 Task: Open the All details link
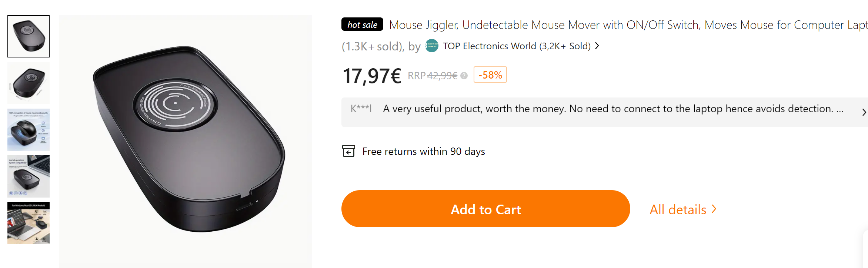tap(683, 209)
